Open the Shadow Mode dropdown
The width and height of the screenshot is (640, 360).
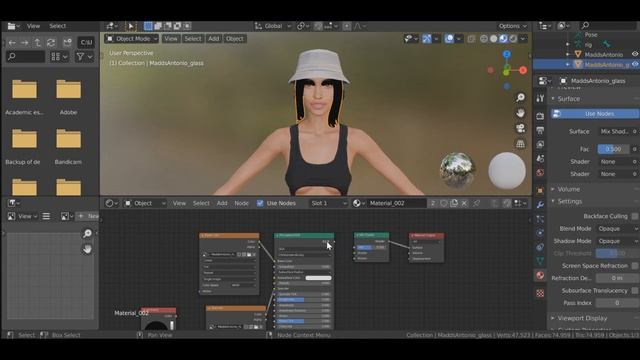click(617, 241)
